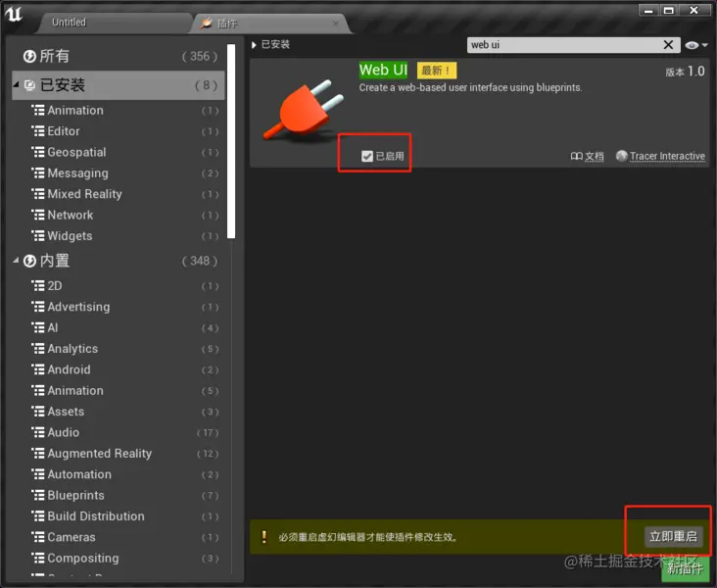This screenshot has width=717, height=588.
Task: Click the AI category list icon
Action: tap(38, 327)
